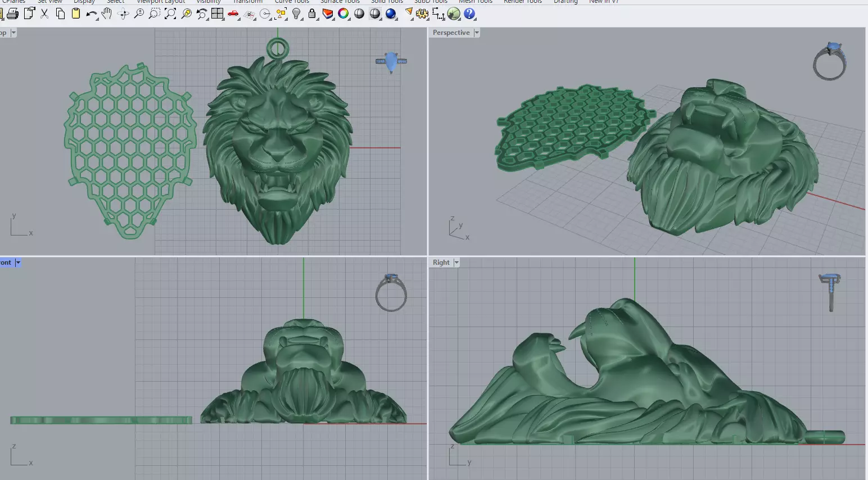Image resolution: width=868 pixels, height=480 pixels.
Task: Click the Copy to clipboard icon
Action: 60,14
